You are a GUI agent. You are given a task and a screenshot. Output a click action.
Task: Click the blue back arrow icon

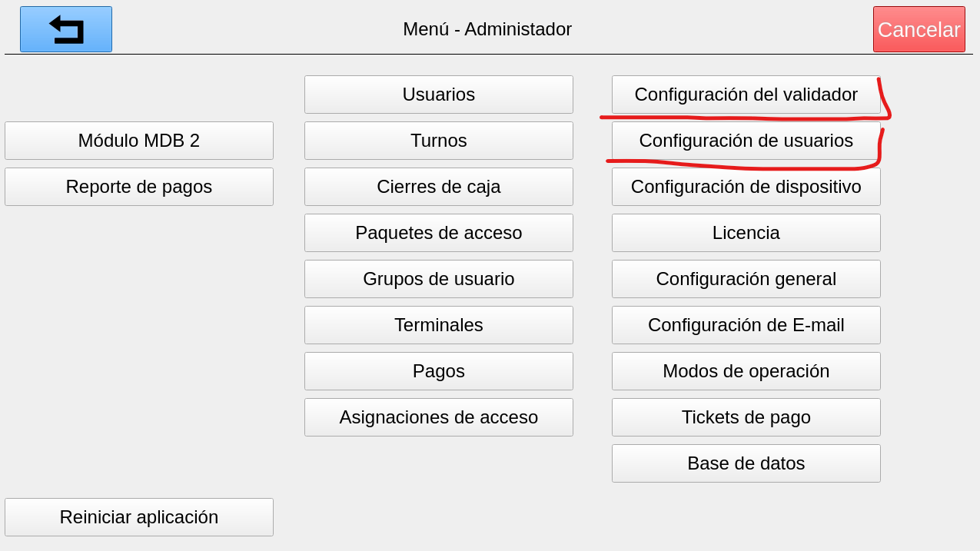tap(66, 29)
